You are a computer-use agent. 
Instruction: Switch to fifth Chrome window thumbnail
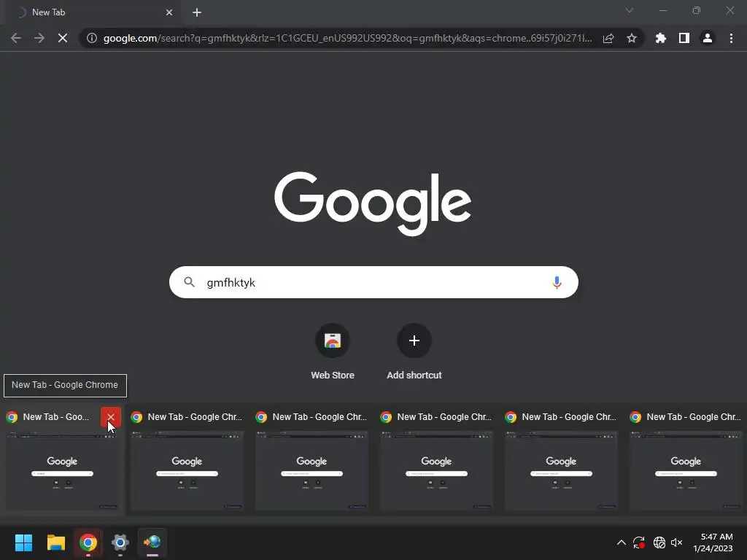tap(561, 470)
